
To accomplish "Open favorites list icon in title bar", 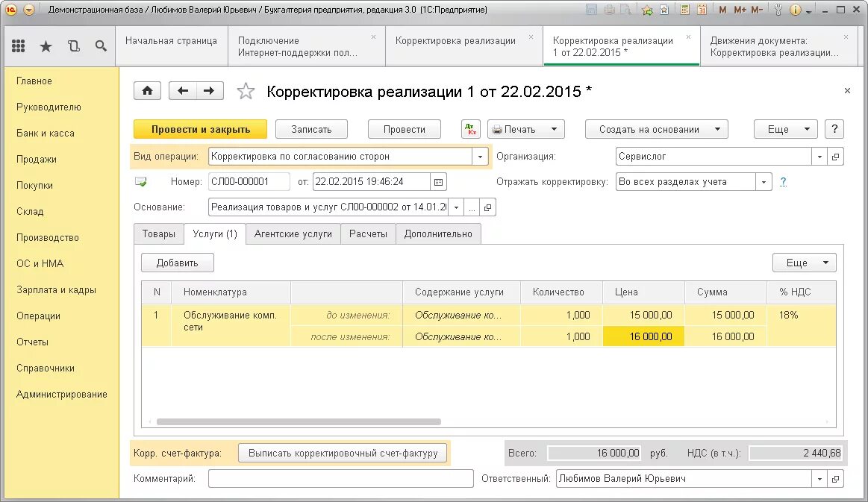I will pyautogui.click(x=664, y=10).
